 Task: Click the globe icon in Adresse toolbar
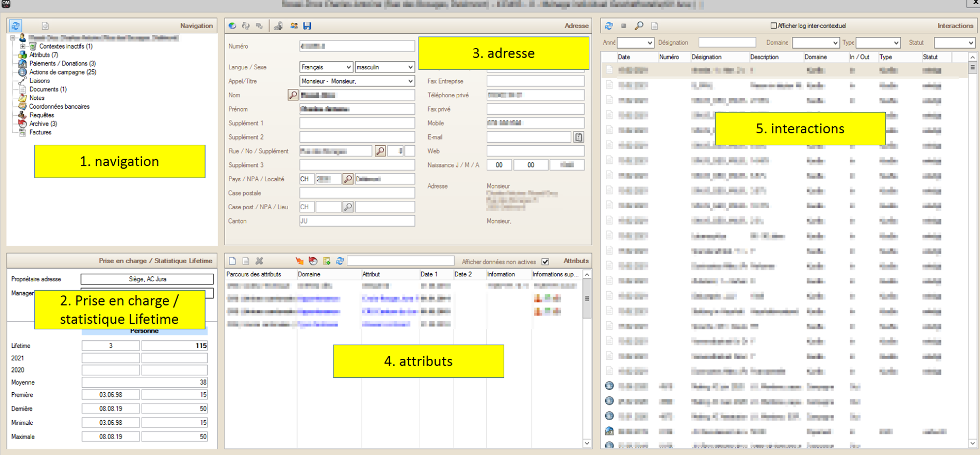[x=232, y=25]
